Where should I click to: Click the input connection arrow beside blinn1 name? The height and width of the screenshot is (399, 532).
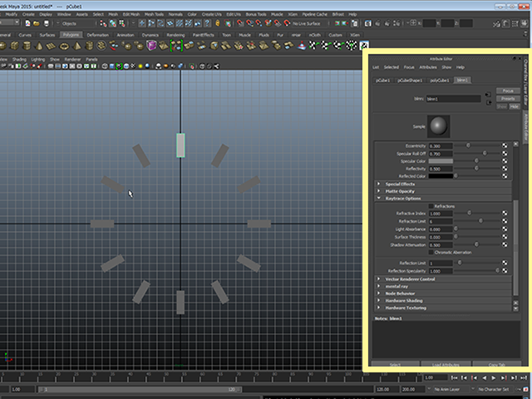tap(488, 95)
